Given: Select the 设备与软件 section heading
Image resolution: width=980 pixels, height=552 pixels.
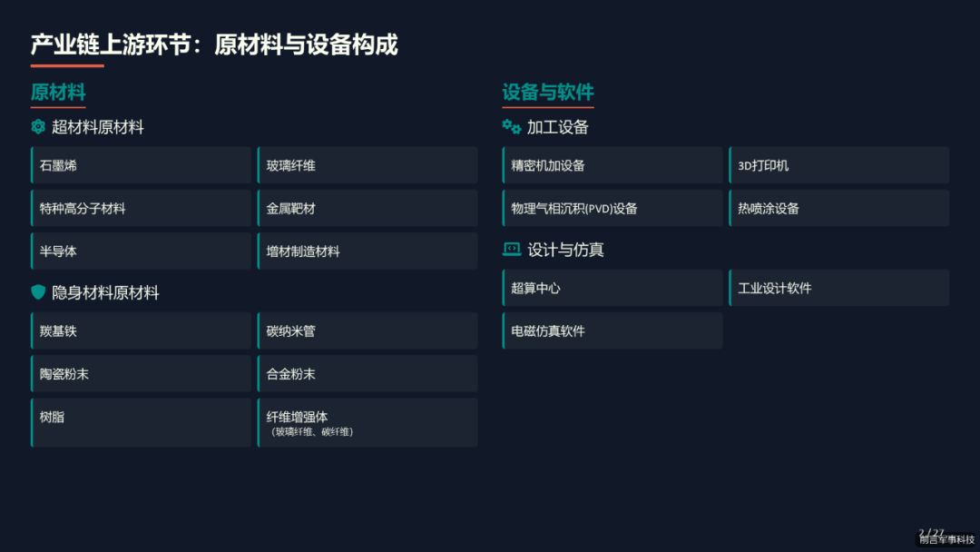Looking at the screenshot, I should (548, 93).
